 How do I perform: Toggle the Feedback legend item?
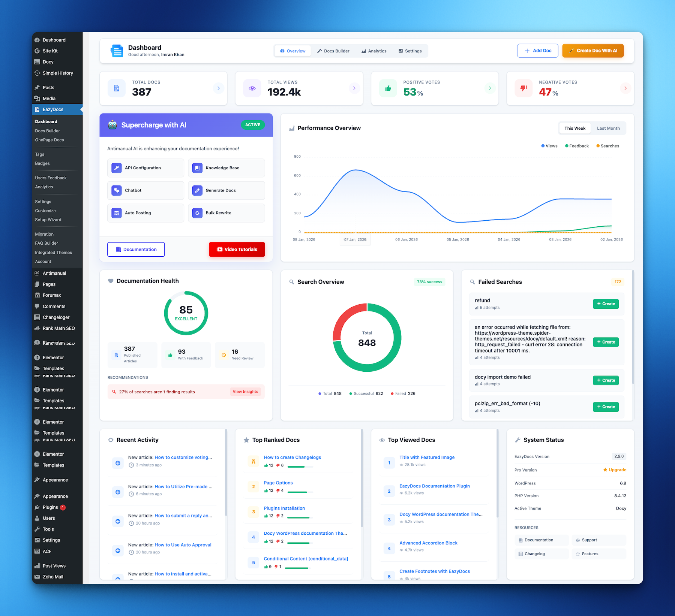click(x=577, y=146)
